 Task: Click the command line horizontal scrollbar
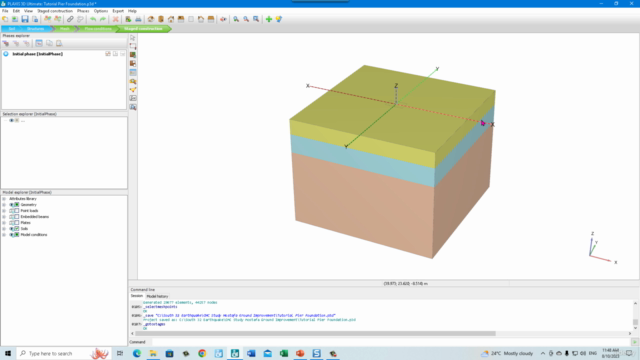click(x=315, y=333)
